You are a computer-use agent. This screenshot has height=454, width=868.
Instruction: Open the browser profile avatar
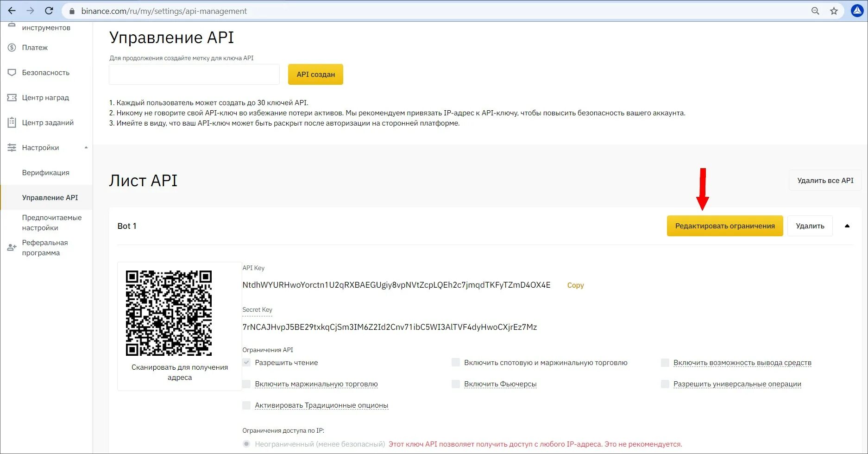(857, 11)
